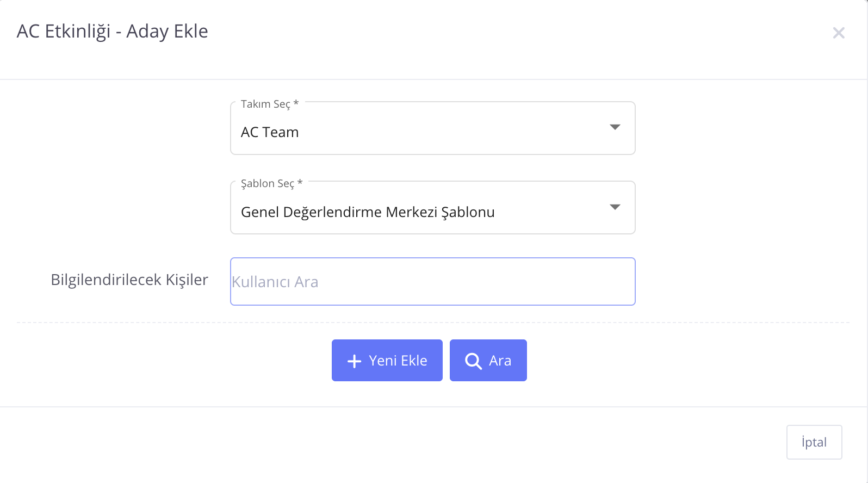Screen dimensions: 868x483
Task: Click the dialog title AC Etkinliği - Aday Ekle
Action: [x=113, y=32]
